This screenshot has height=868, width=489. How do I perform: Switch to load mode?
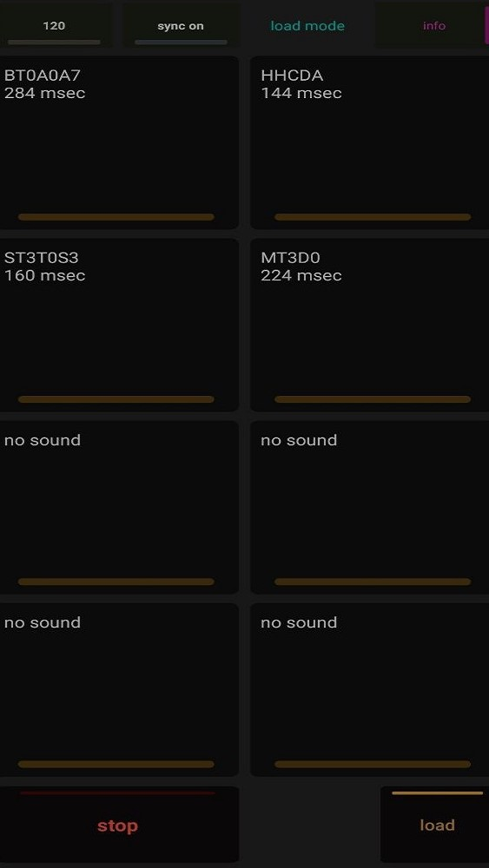(x=307, y=25)
